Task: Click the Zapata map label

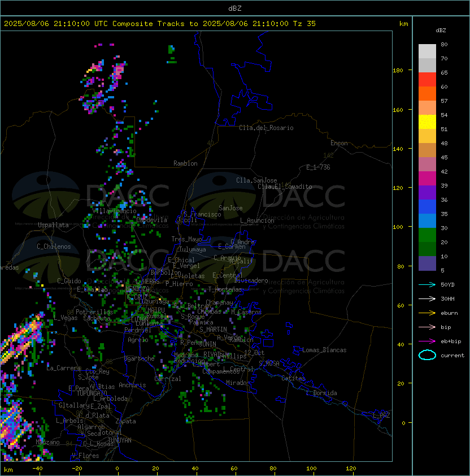Action: [125, 421]
